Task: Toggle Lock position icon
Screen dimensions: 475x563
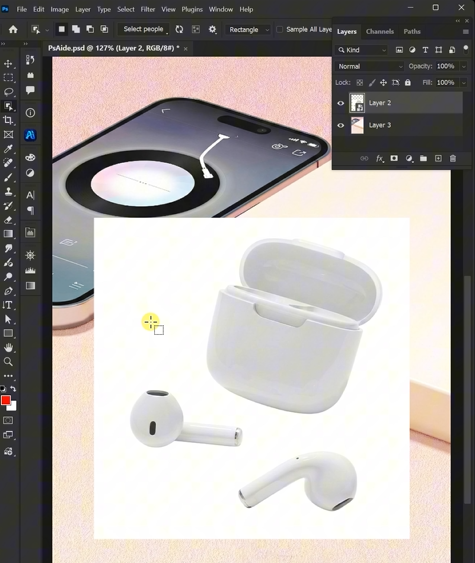Action: pos(383,83)
